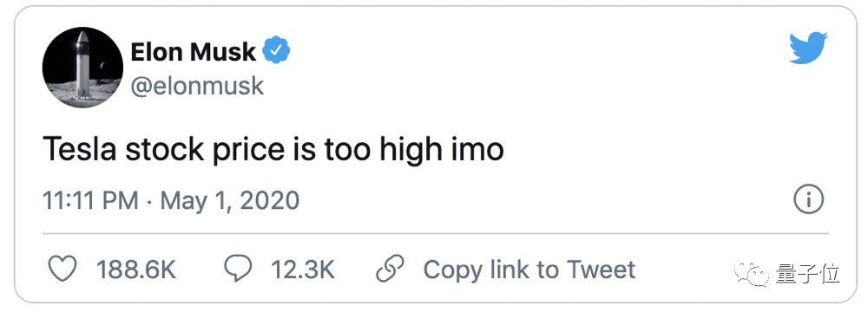The image size is (868, 312).
Task: Click the reply speech bubble icon
Action: click(x=238, y=269)
